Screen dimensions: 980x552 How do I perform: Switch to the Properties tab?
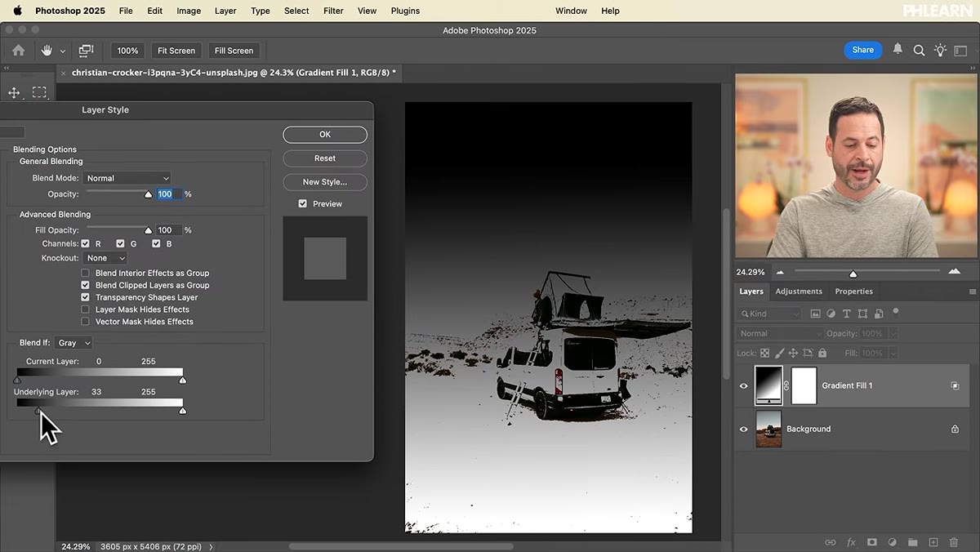point(853,292)
